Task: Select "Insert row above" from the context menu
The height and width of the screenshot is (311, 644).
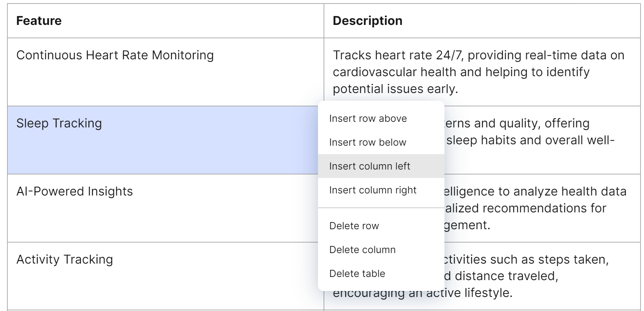Action: coord(368,118)
